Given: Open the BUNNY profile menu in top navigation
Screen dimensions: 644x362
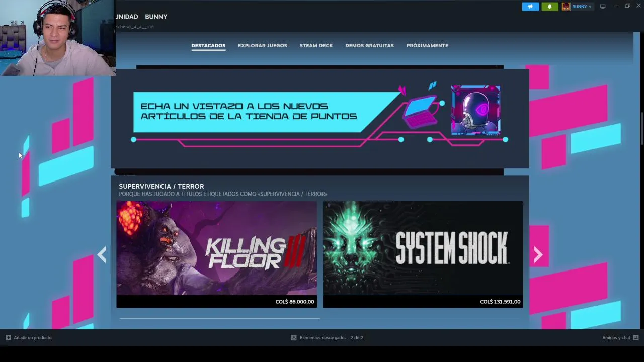Looking at the screenshot, I should coord(156,17).
